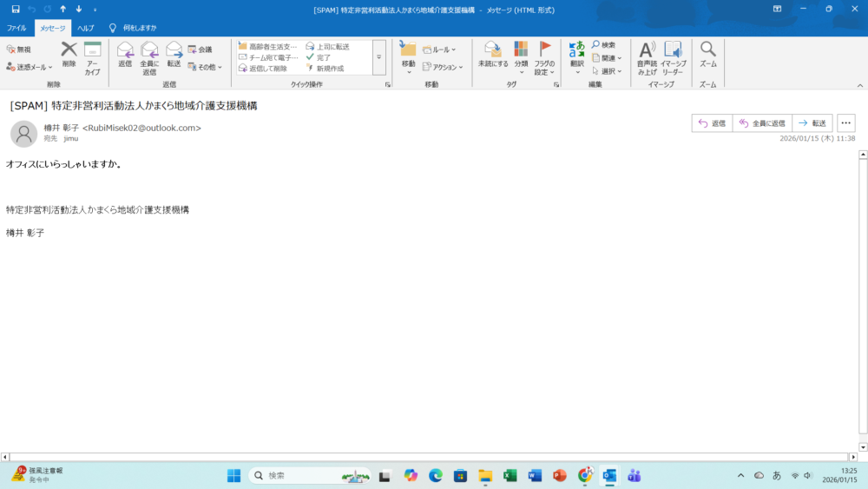868x489 pixels.
Task: Open the File (ファイル) tab
Action: (16, 28)
